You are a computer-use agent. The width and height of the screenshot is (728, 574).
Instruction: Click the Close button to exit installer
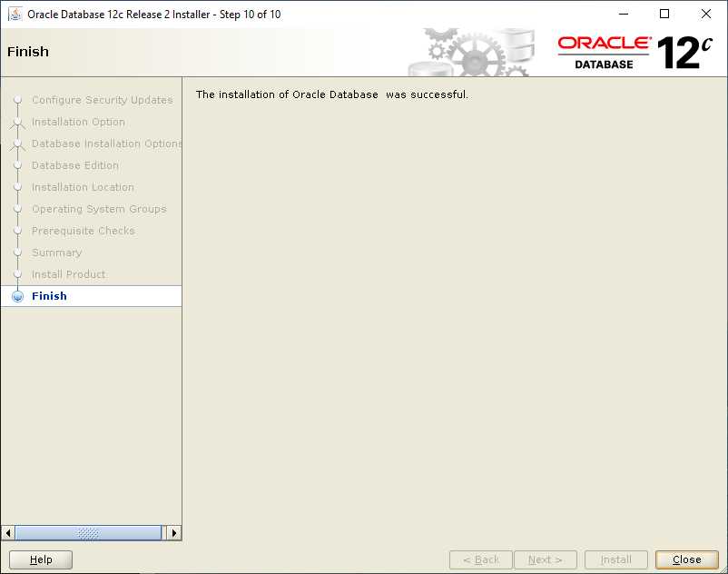686,559
